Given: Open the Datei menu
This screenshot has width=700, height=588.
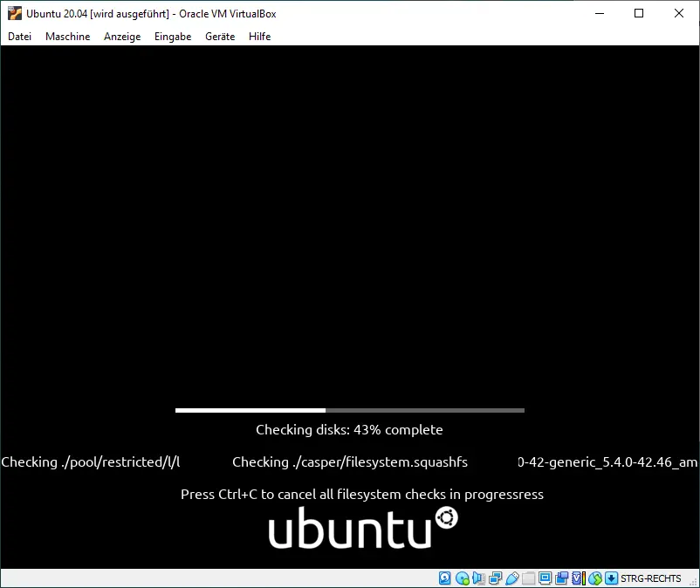Looking at the screenshot, I should [x=19, y=37].
